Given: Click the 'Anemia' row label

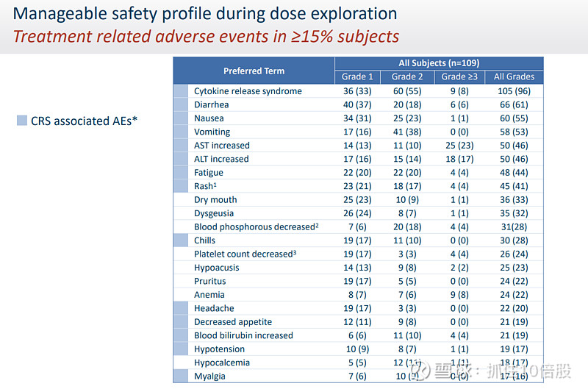Looking at the screenshot, I should coord(209,294).
